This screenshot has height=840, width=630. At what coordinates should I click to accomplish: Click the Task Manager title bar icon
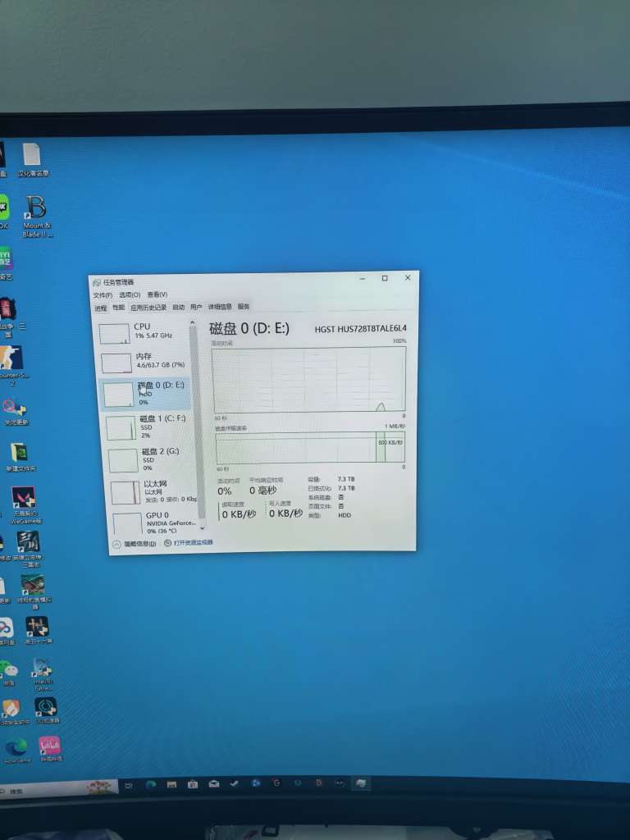[97, 283]
